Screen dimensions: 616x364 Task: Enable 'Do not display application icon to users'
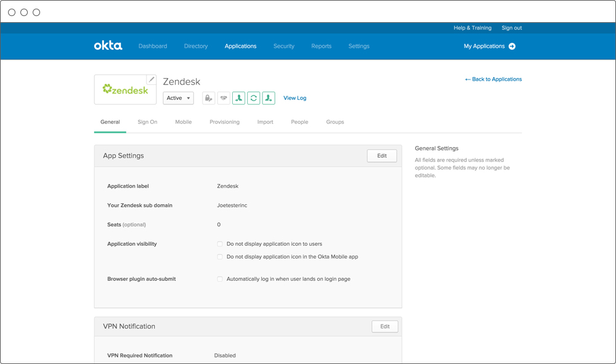pyautogui.click(x=220, y=244)
